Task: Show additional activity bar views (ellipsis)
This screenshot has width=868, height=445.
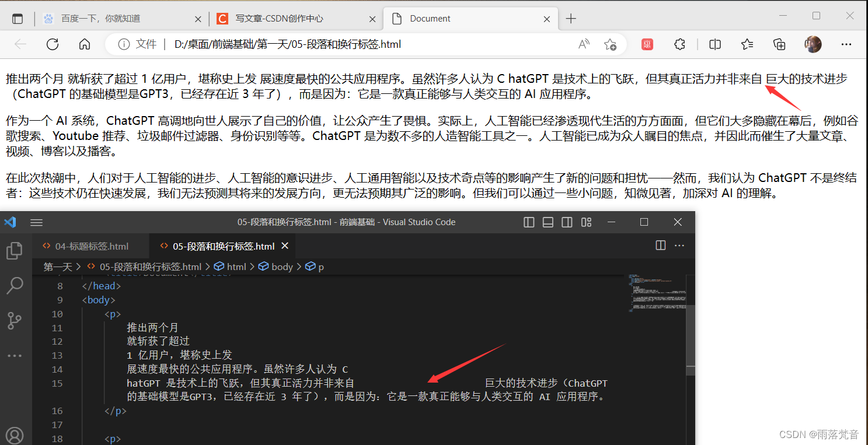Action: point(14,355)
